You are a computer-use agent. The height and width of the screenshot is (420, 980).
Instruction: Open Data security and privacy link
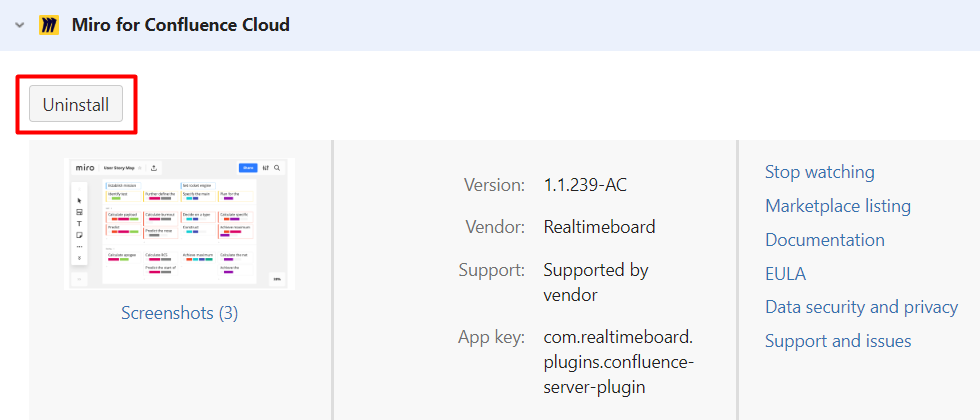click(861, 307)
